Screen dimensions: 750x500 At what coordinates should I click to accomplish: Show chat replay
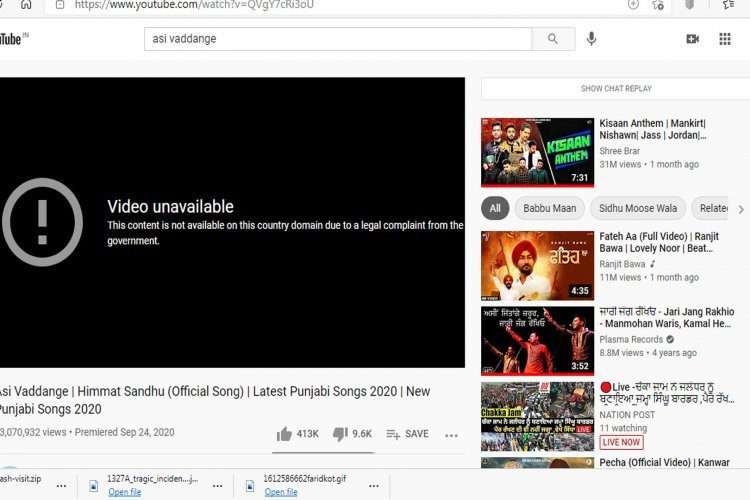point(616,89)
